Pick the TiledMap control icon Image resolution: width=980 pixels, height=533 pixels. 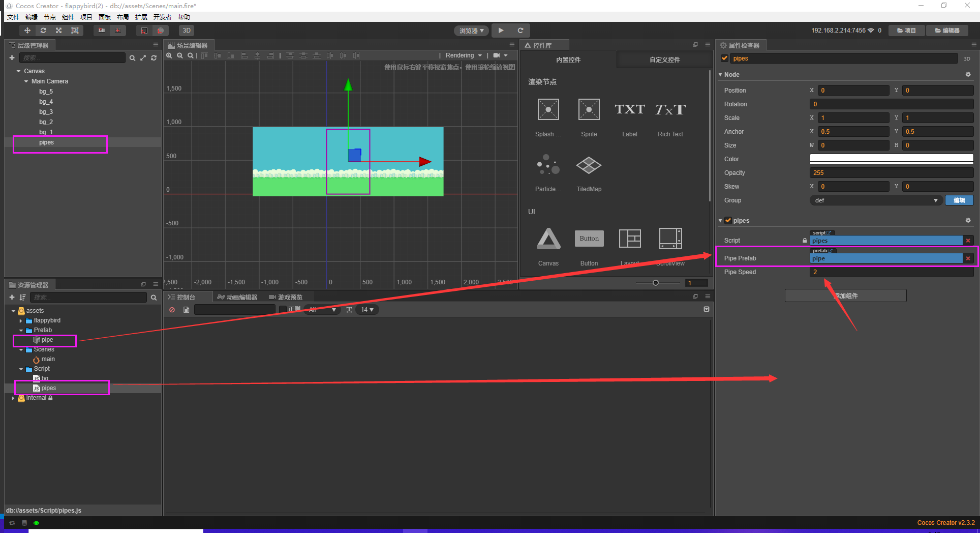pyautogui.click(x=589, y=165)
